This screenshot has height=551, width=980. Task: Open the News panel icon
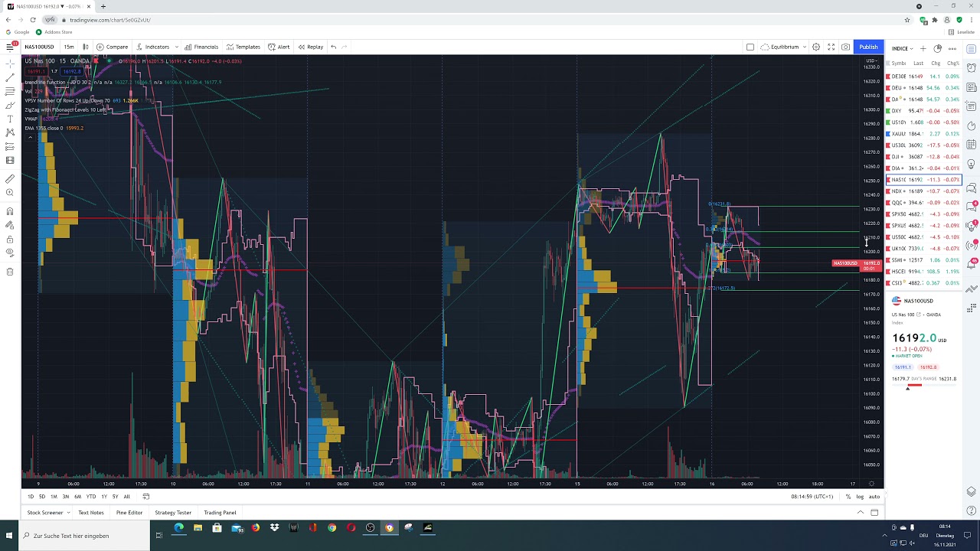[972, 87]
